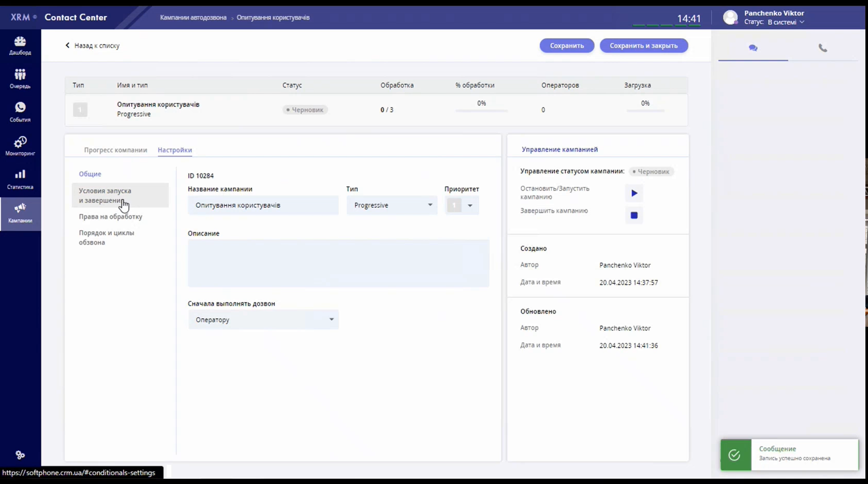This screenshot has width=868, height=484.
Task: Select Общие settings section
Action: point(90,174)
